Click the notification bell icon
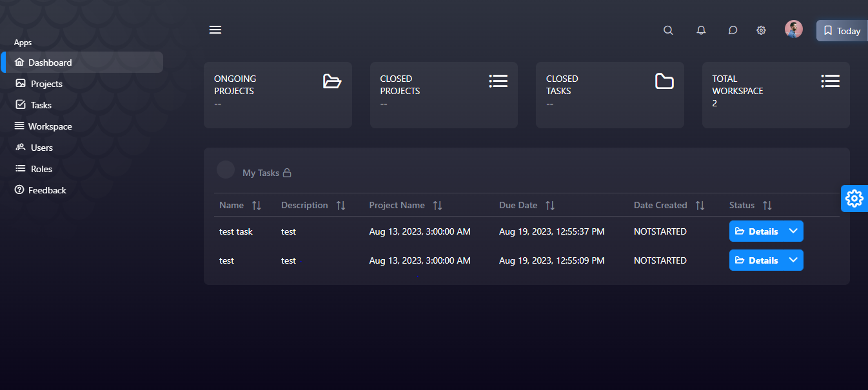The height and width of the screenshot is (390, 868). (x=701, y=30)
